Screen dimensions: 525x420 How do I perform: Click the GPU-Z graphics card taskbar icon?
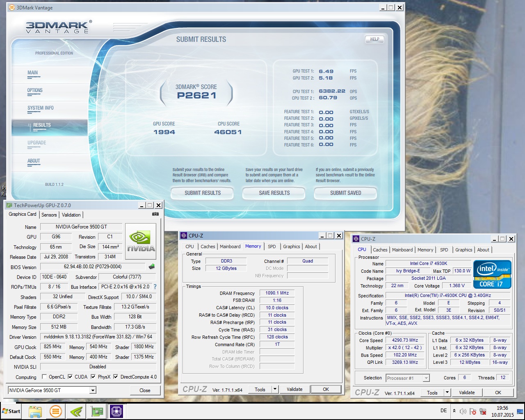(97, 411)
